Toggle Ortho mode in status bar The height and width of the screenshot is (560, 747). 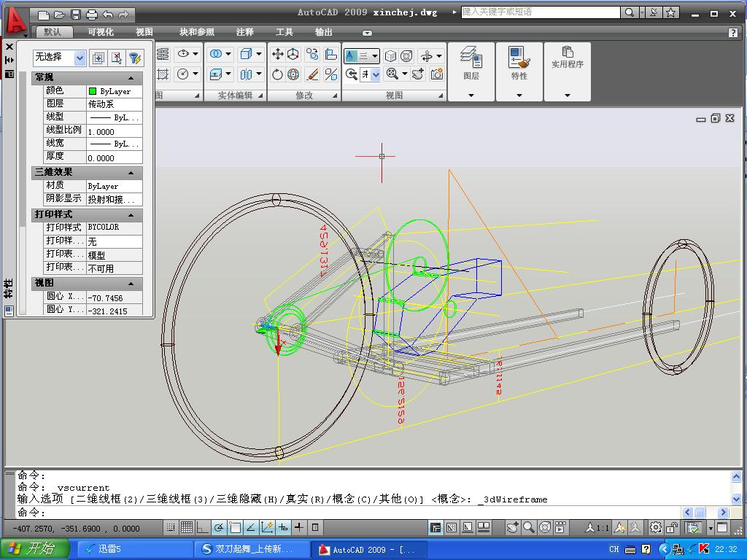click(203, 527)
